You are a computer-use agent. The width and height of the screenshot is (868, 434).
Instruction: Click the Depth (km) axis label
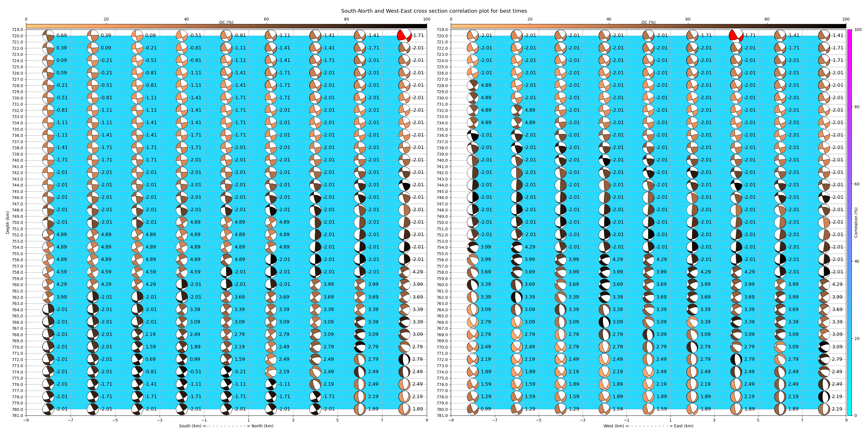(x=8, y=222)
